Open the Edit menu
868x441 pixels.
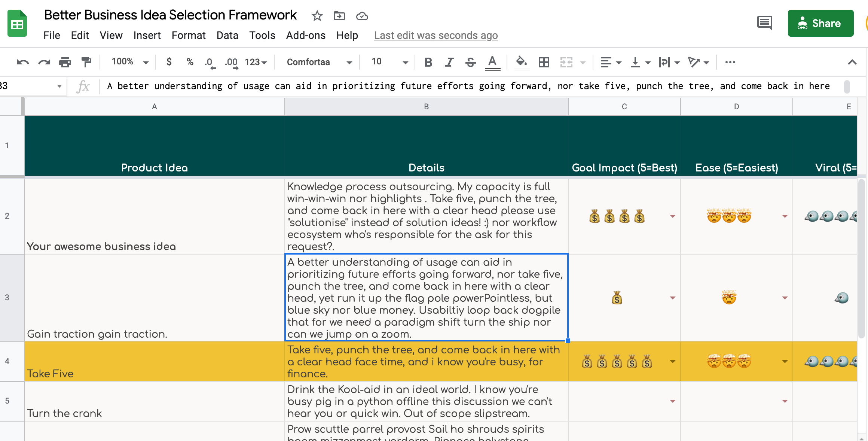(x=80, y=35)
